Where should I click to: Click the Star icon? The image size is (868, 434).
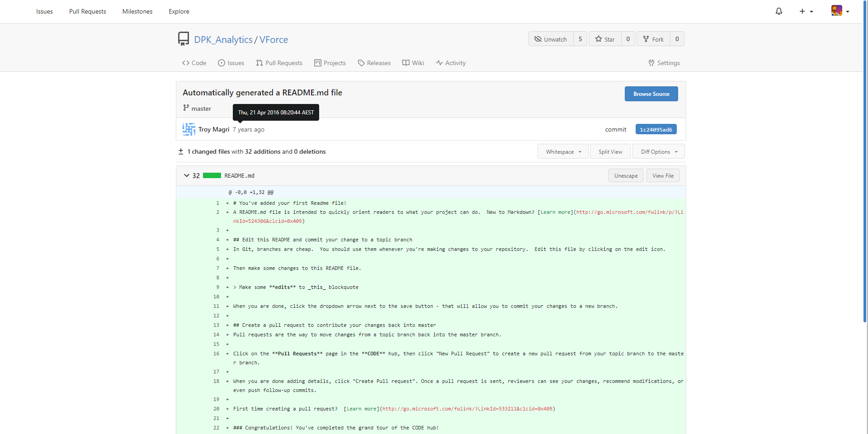click(x=599, y=39)
